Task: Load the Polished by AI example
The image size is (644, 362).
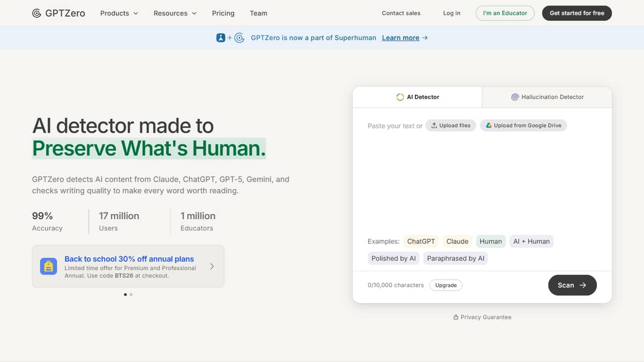Action: 393,258
